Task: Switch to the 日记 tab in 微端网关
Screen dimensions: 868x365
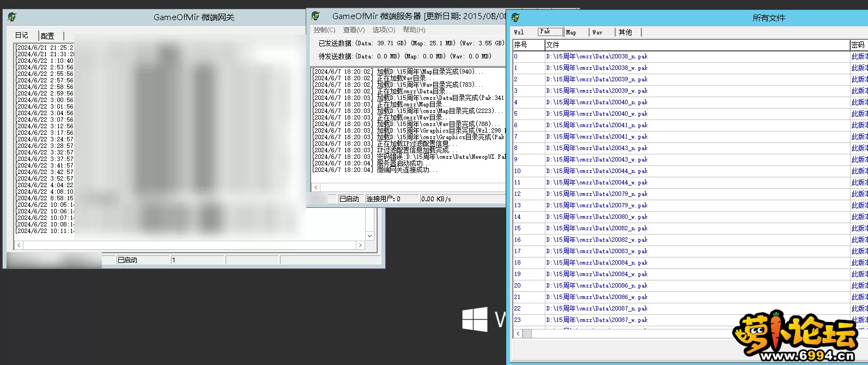Action: (22, 35)
